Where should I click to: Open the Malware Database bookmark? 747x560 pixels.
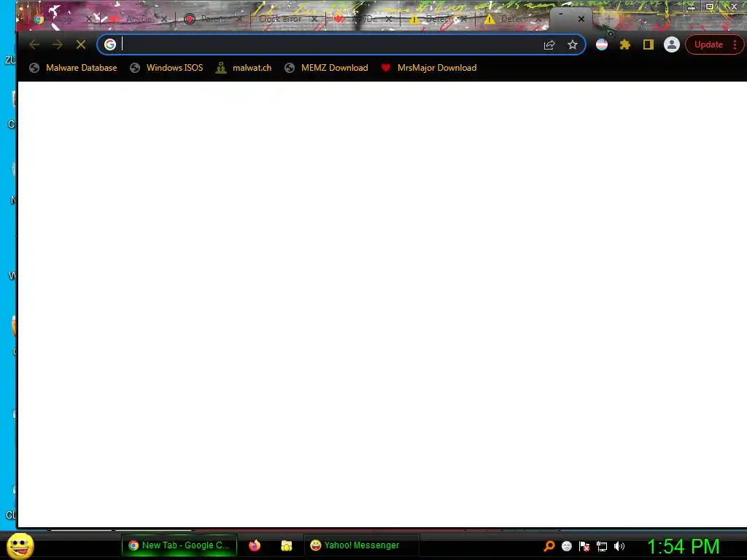73,68
